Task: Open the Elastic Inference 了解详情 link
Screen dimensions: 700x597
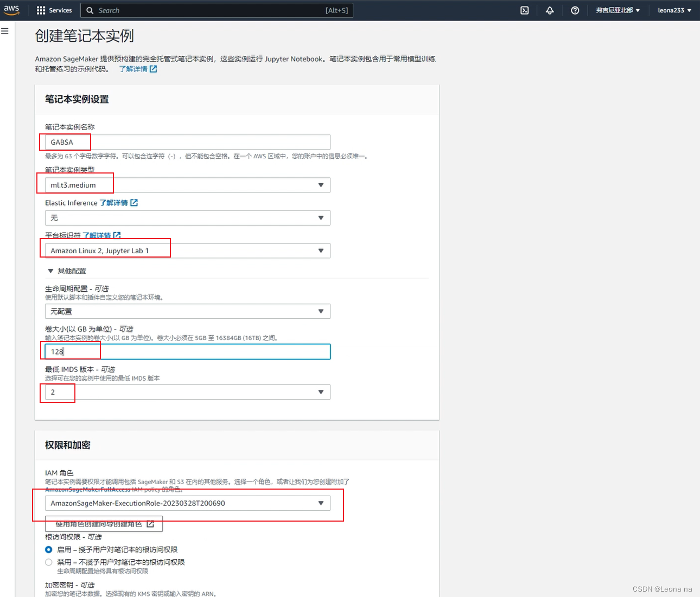Action: [x=119, y=203]
